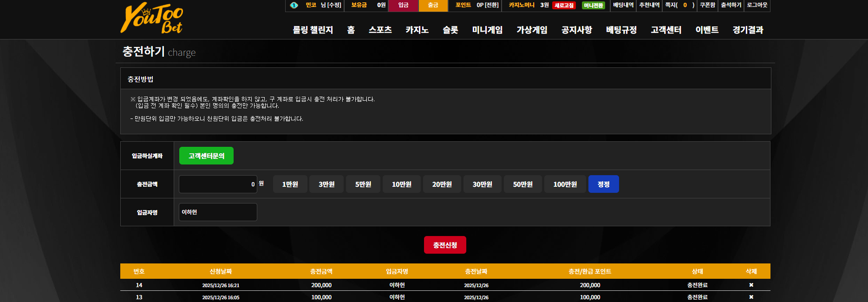This screenshot has width=868, height=302.
Task: Click the 충전금액 amount input field
Action: click(218, 184)
